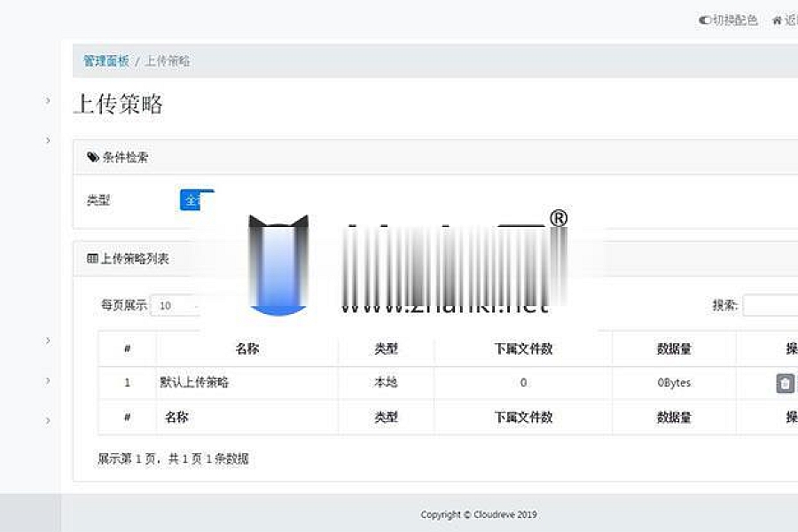The width and height of the screenshot is (798, 532).
Task: Open the 管理面板 breadcrumb link
Action: tap(106, 61)
